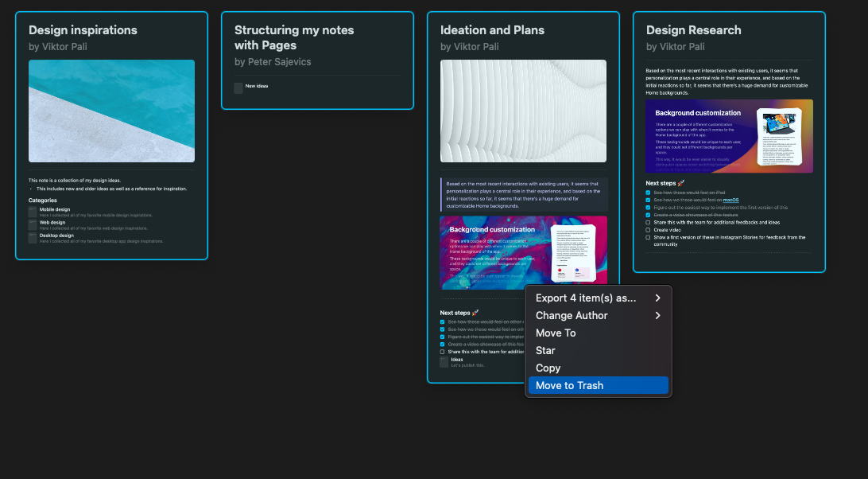Screen dimensions: 868x479
Task: Click the quoted paragraph block in Ideation and Plans
Action: (x=523, y=195)
